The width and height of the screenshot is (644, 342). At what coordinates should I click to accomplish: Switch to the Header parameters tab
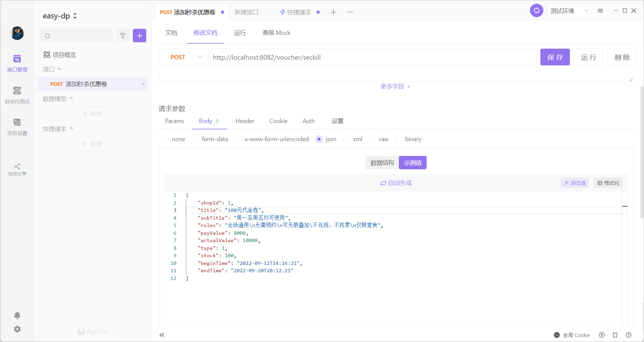coord(245,121)
